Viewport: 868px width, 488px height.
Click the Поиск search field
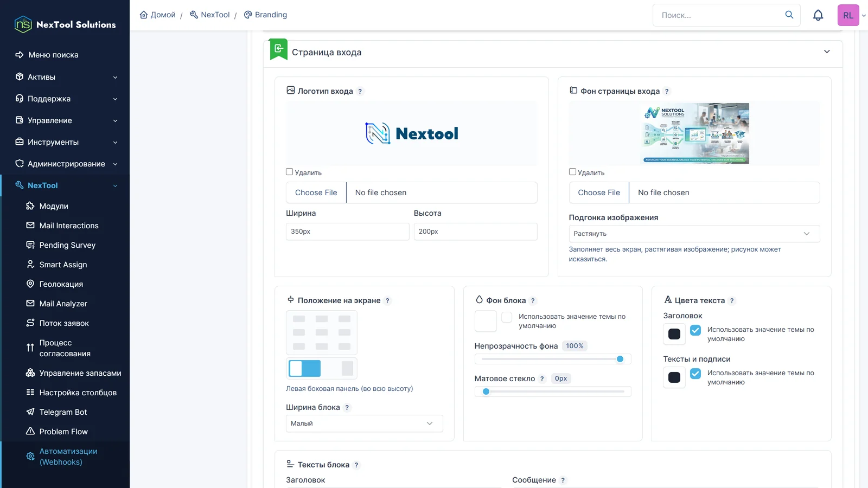click(719, 15)
